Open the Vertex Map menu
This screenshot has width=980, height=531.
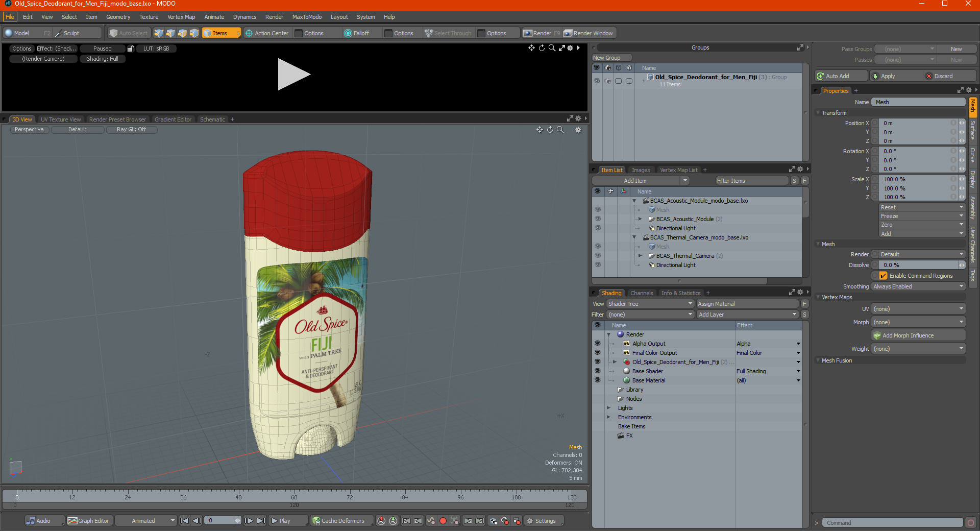point(181,17)
